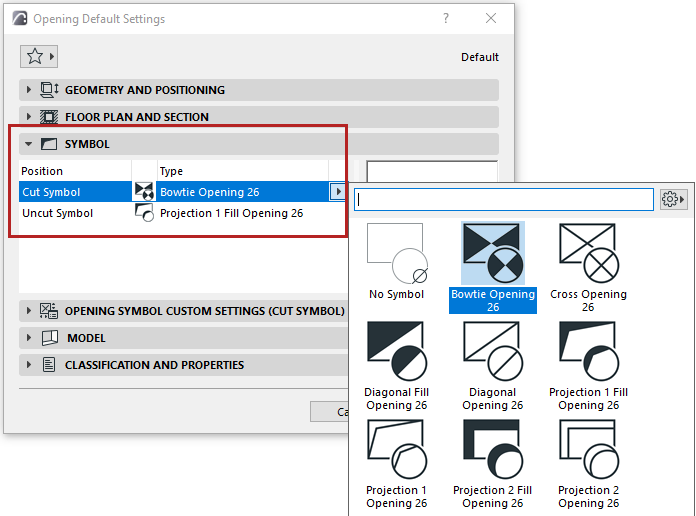Viewport: 696px width, 516px height.
Task: Click the Type column header
Action: (242, 171)
